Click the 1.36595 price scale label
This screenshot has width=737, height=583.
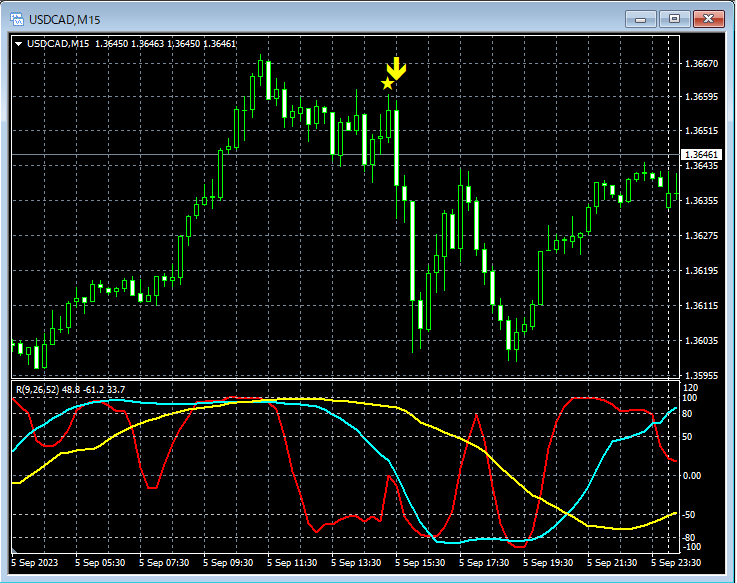[x=702, y=97]
